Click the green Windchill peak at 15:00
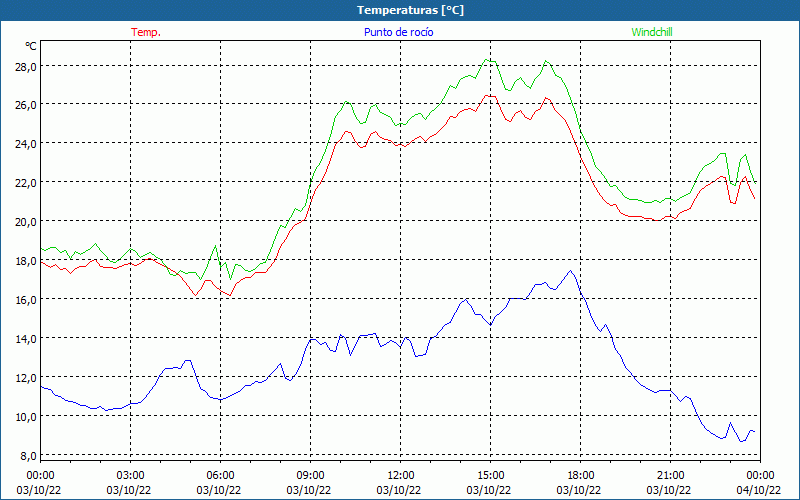Viewport: 800px width, 500px height. (487, 60)
